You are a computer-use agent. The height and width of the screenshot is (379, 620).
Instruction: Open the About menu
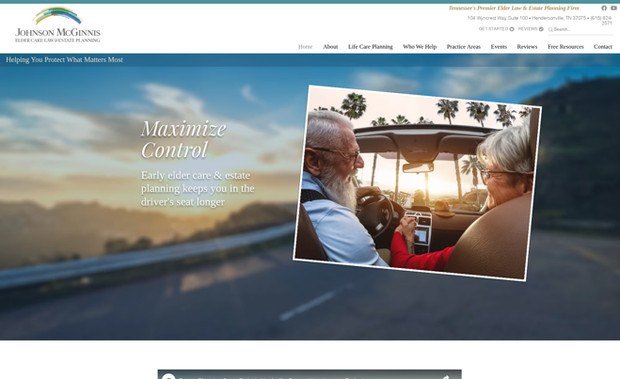tap(330, 47)
